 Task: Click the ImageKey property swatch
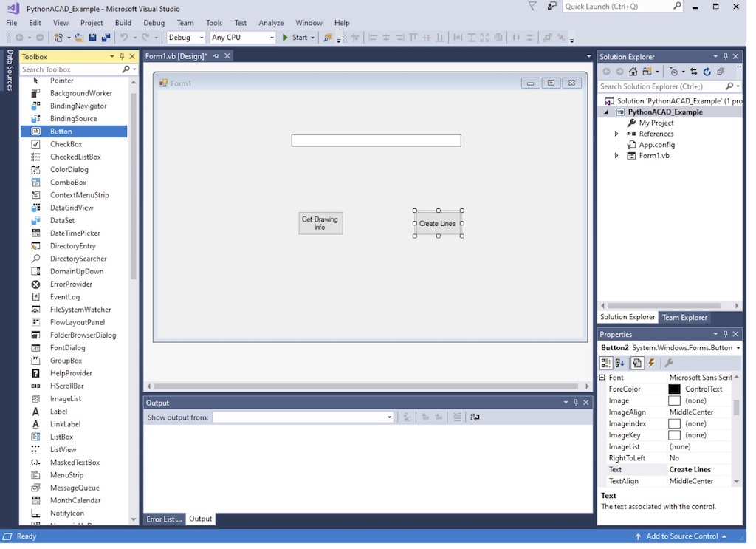tap(674, 436)
